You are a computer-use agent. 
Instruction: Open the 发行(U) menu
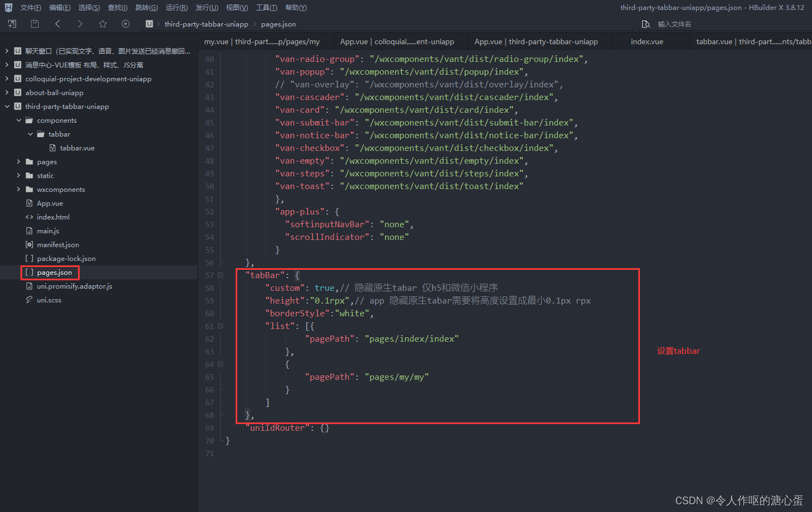pos(207,8)
